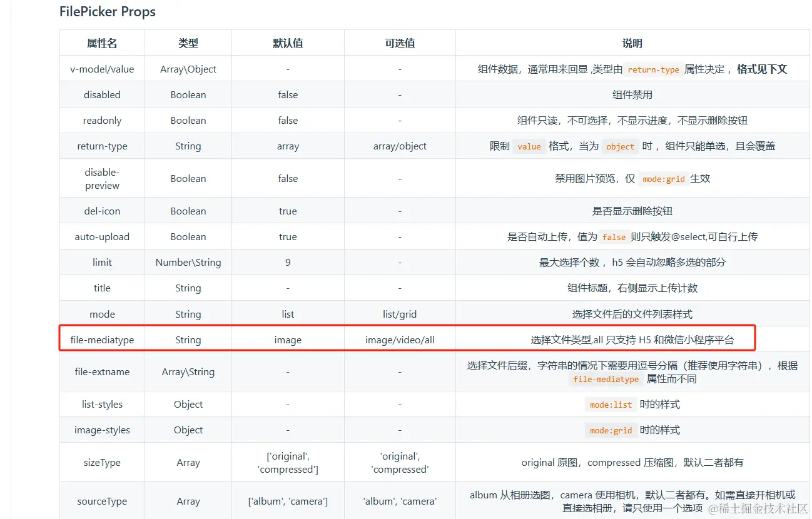812x519 pixels.
Task: Click the '选择文件后的文件列表样式' description
Action: click(x=632, y=314)
